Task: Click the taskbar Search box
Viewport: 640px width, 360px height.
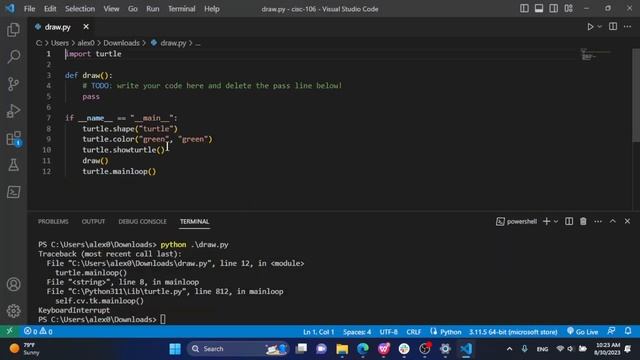Action: point(238,349)
